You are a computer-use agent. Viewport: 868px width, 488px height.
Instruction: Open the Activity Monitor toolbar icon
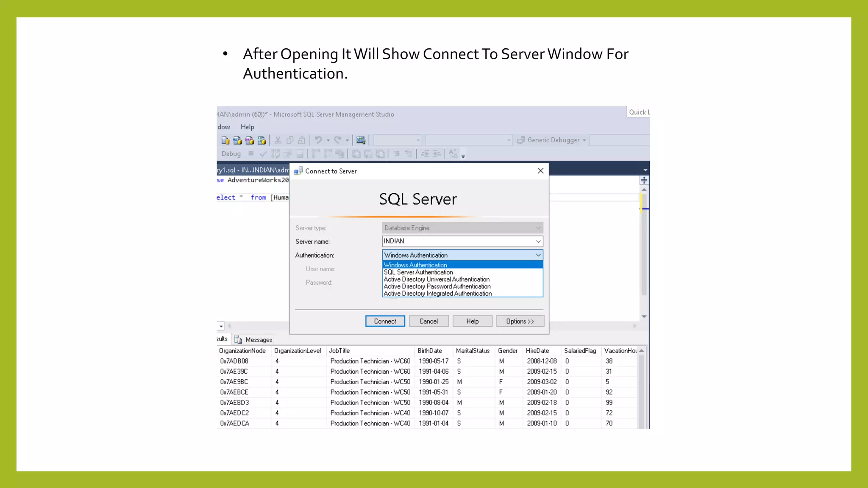361,140
